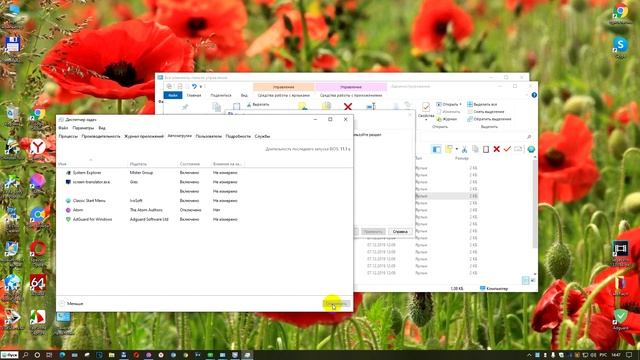
Task: Open the Файл tab in Explorer ribbon
Action: pos(173,95)
